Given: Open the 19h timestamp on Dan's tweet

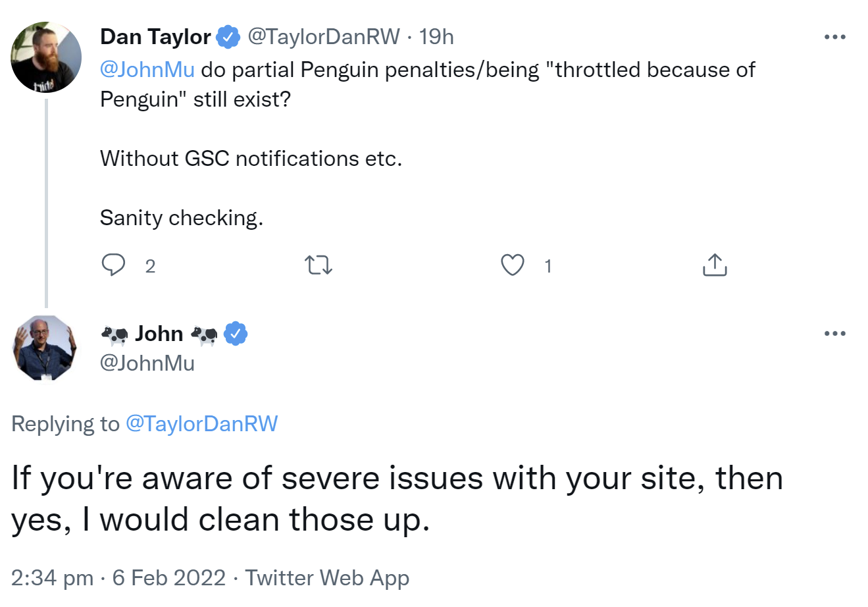Looking at the screenshot, I should click(x=436, y=37).
